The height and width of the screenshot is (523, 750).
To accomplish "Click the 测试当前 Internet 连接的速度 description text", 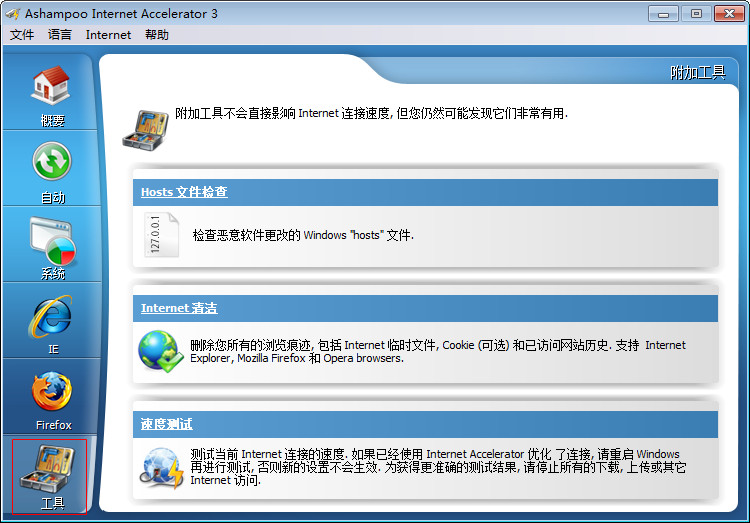I will [x=438, y=467].
